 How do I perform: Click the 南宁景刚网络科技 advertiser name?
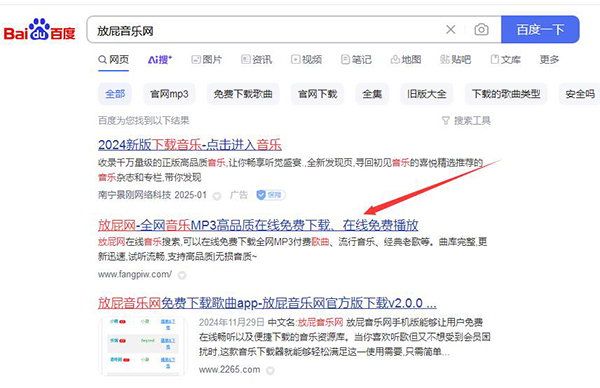(134, 195)
